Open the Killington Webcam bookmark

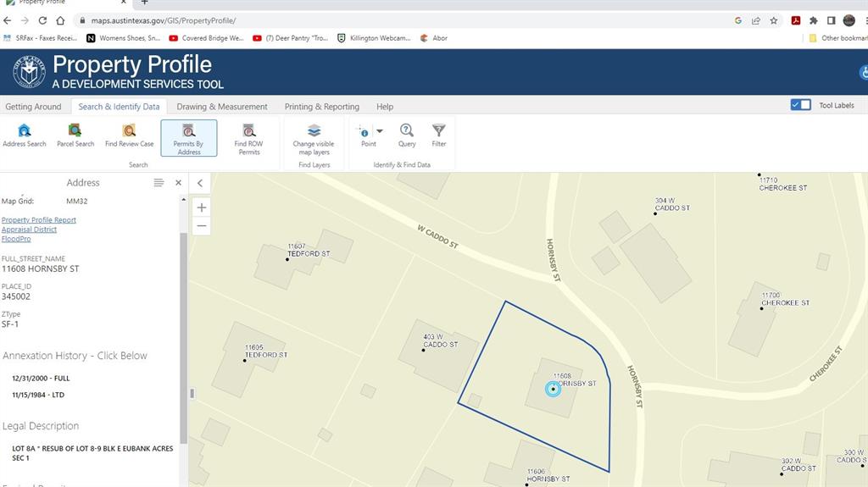pyautogui.click(x=374, y=38)
